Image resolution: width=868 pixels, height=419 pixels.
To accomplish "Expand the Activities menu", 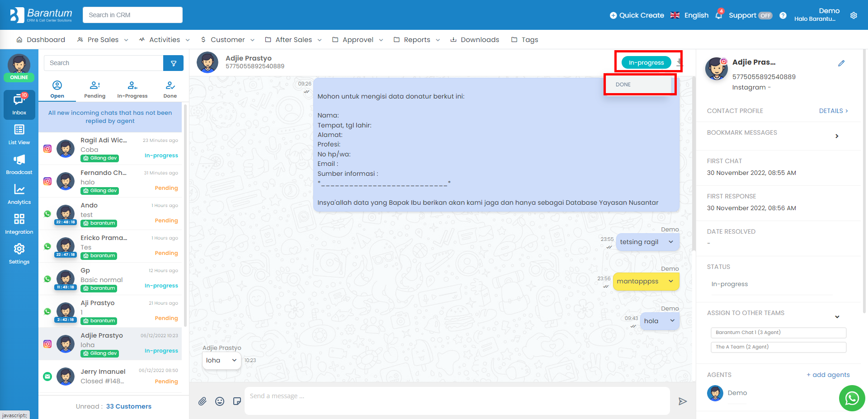I will (164, 40).
